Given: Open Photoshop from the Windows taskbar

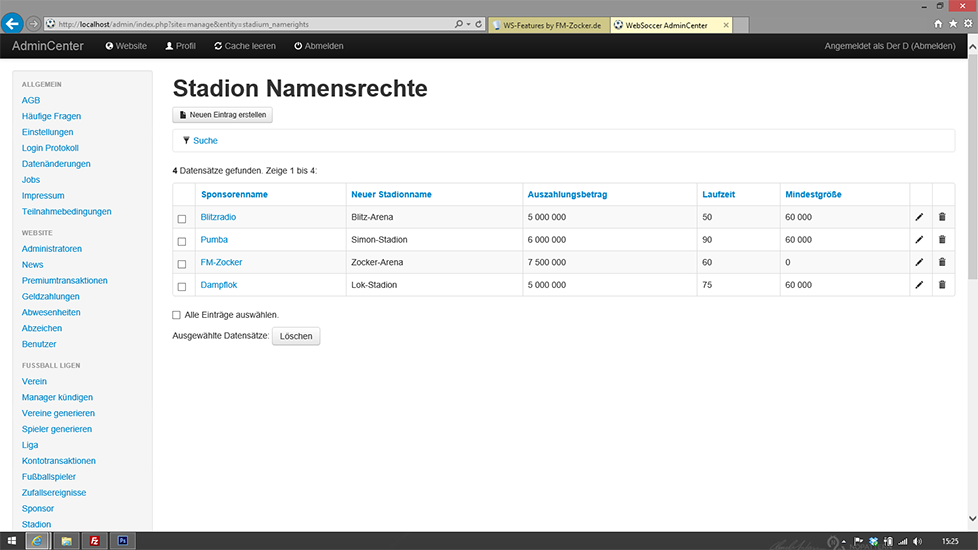Looking at the screenshot, I should [x=122, y=541].
